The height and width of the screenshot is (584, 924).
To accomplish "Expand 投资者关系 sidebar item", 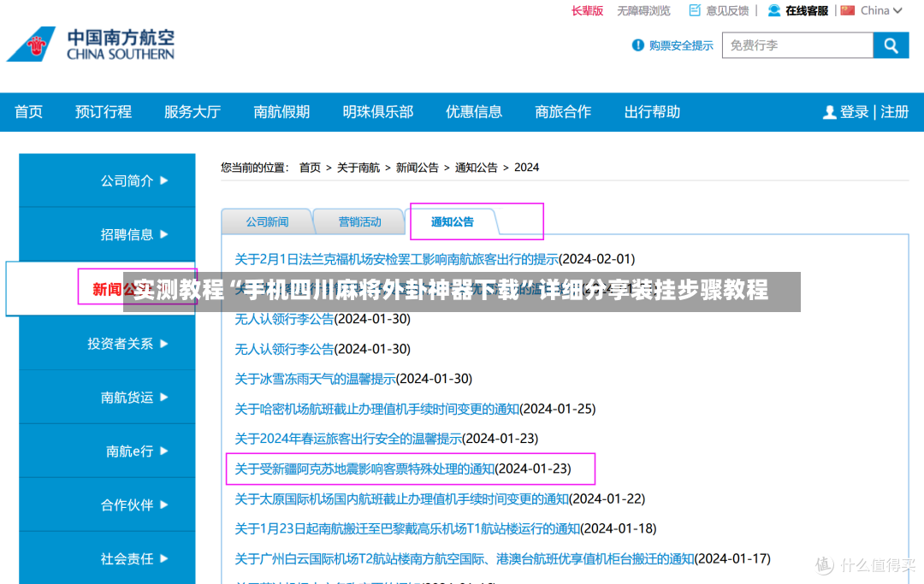I will (x=107, y=343).
